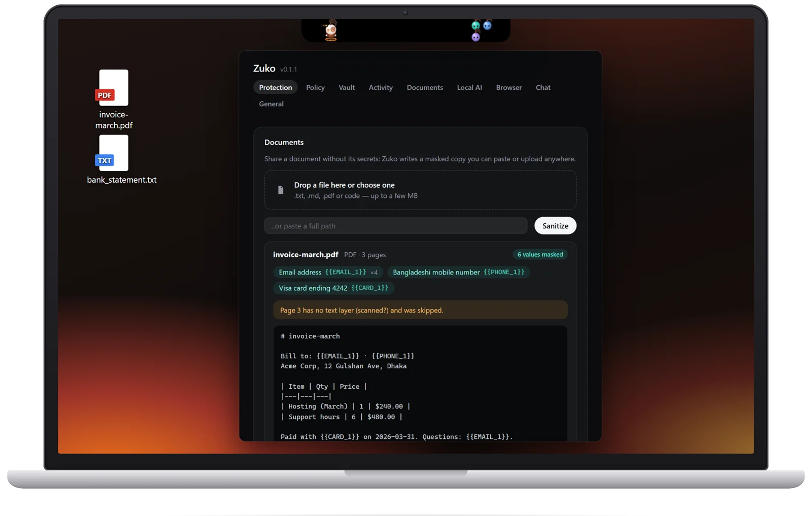Viewport: 812px width, 516px height.
Task: Click the Acme Corp address line
Action: 344,366
